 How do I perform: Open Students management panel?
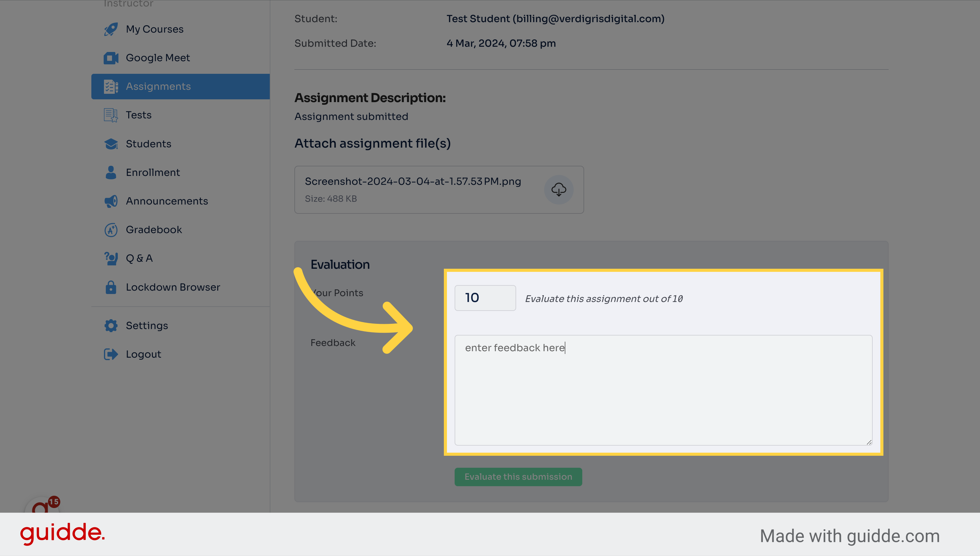[148, 143]
